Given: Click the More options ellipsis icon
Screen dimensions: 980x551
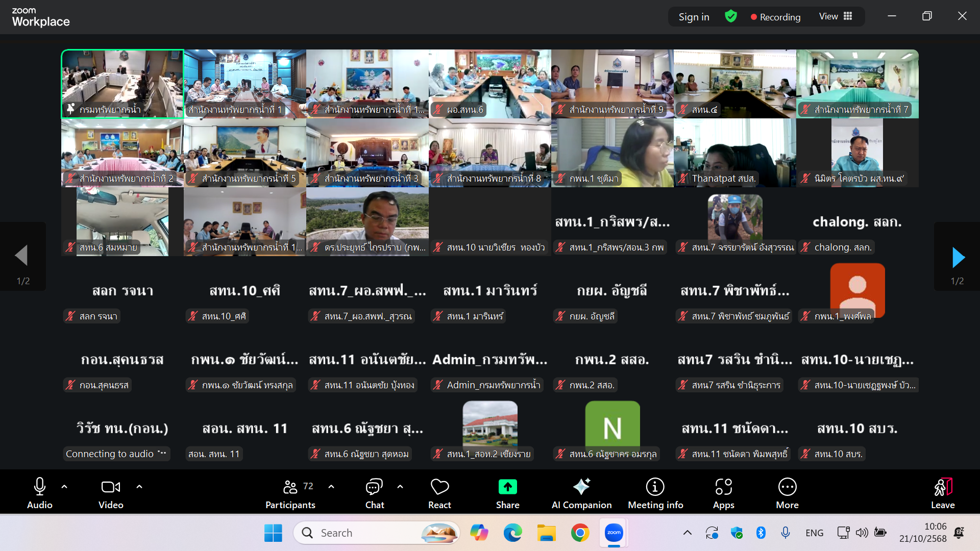Looking at the screenshot, I should point(787,487).
